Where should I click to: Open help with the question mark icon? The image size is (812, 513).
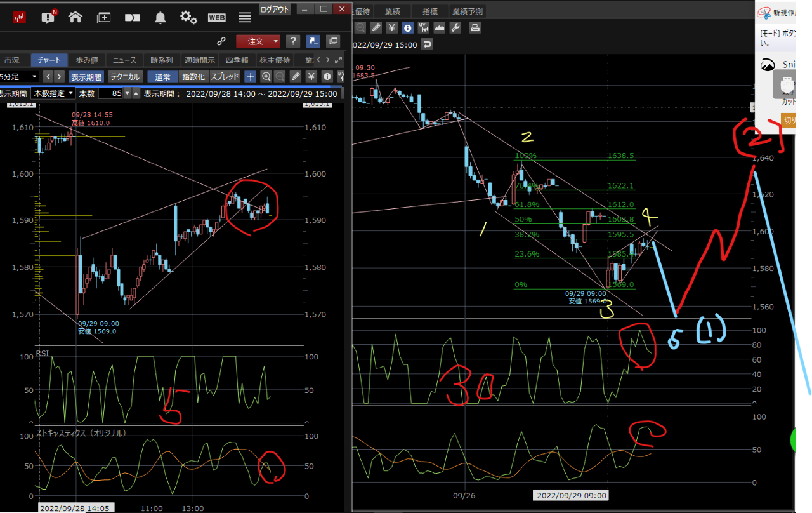pos(292,41)
